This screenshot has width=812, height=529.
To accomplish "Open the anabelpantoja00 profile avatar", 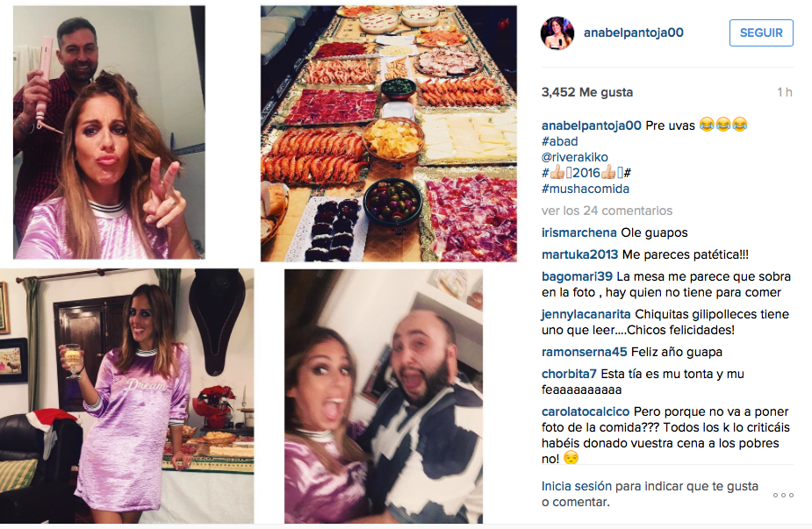I will coord(557,33).
